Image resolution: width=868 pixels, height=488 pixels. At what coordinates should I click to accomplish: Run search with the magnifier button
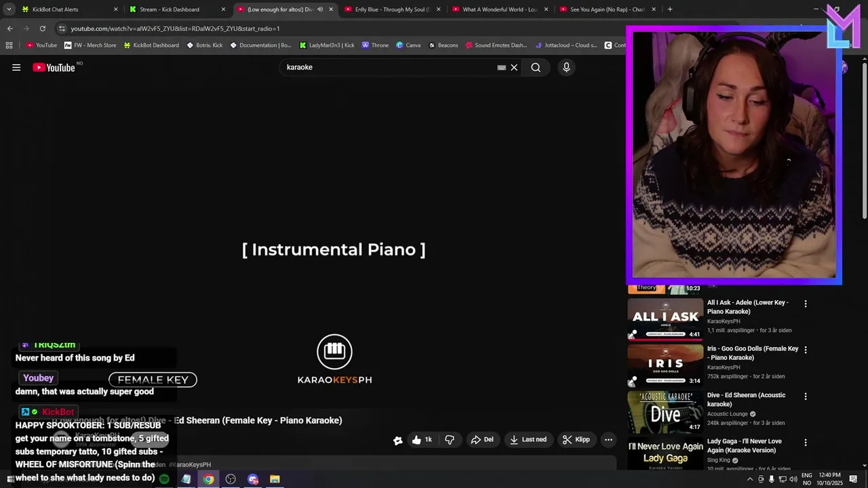pos(536,67)
